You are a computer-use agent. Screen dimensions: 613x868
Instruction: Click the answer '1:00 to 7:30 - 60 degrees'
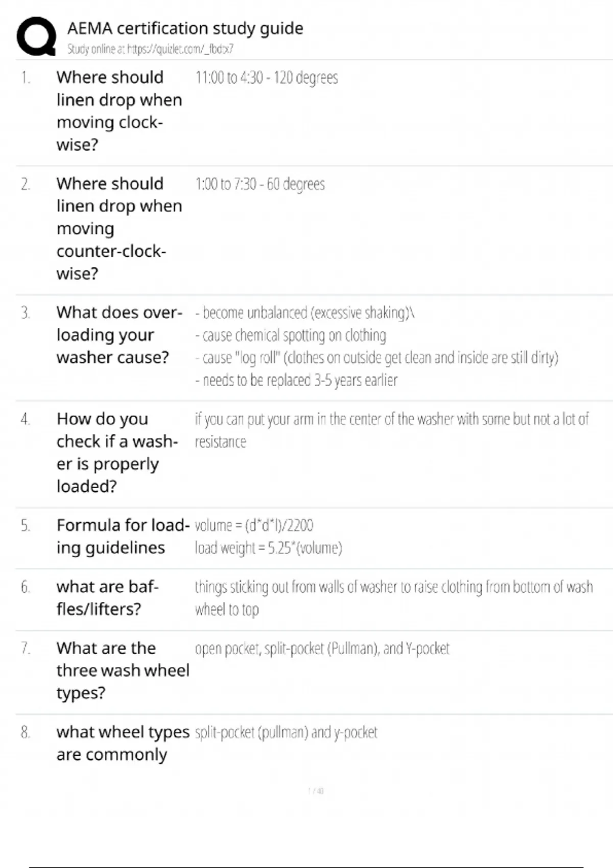pos(260,184)
